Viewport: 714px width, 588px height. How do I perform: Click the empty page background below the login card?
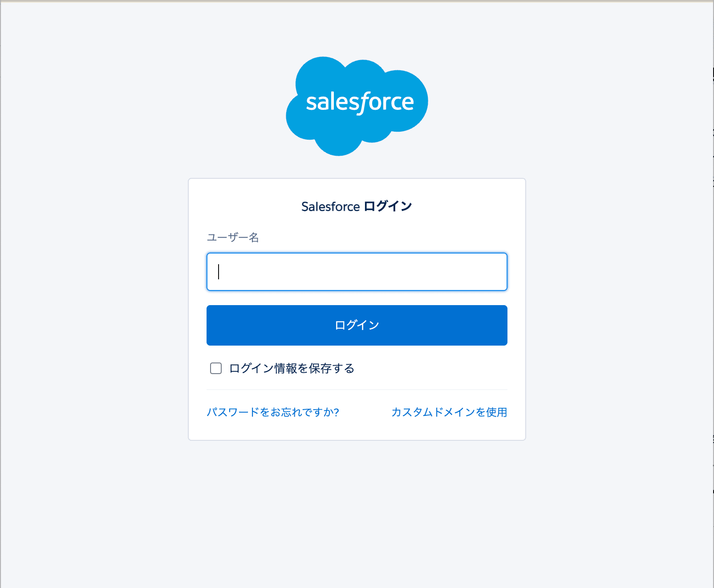[x=357, y=511]
